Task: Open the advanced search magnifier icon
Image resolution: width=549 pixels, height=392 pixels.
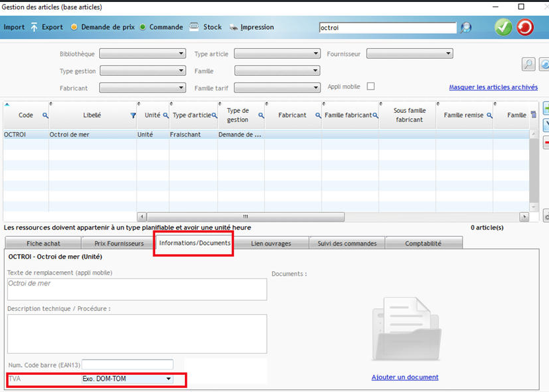Action: click(527, 65)
